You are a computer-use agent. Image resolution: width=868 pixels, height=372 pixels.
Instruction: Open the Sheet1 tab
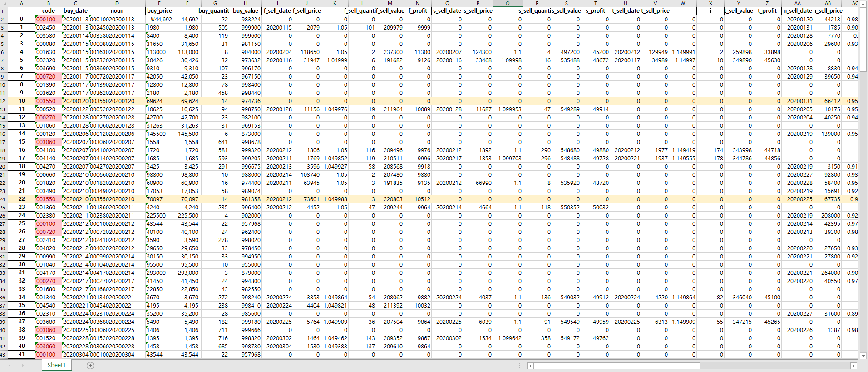pos(56,365)
